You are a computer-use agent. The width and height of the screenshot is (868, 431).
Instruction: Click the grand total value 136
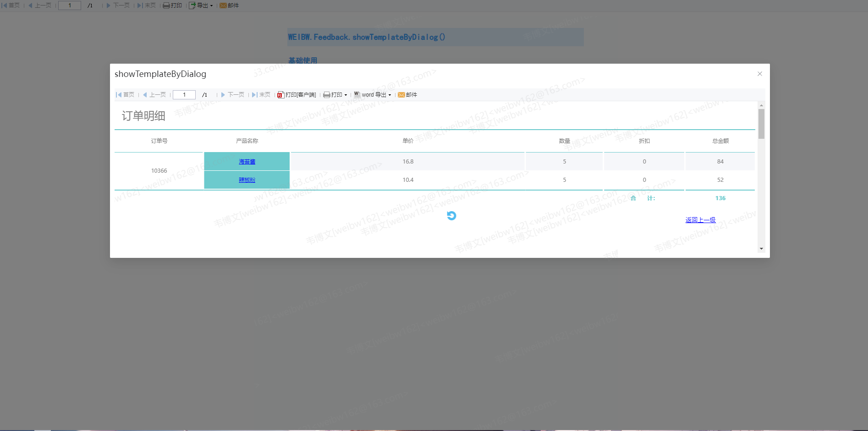coord(720,198)
